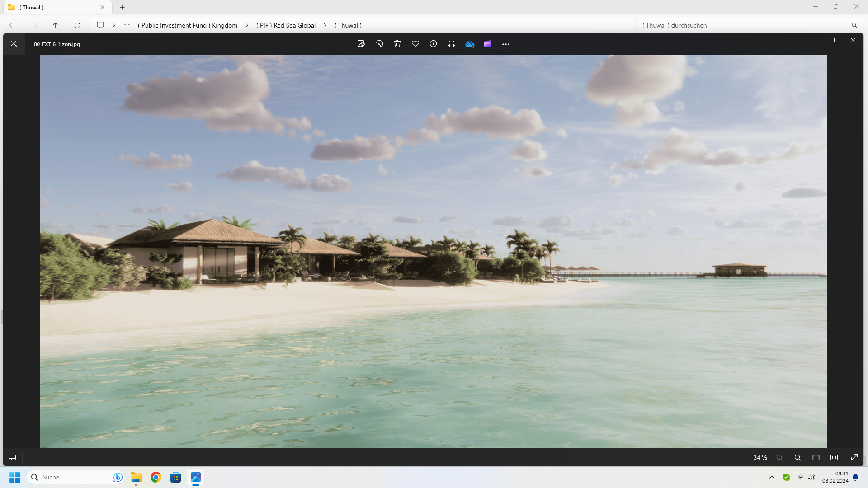Open the volume speaker control
This screenshot has height=488, width=868.
(811, 477)
